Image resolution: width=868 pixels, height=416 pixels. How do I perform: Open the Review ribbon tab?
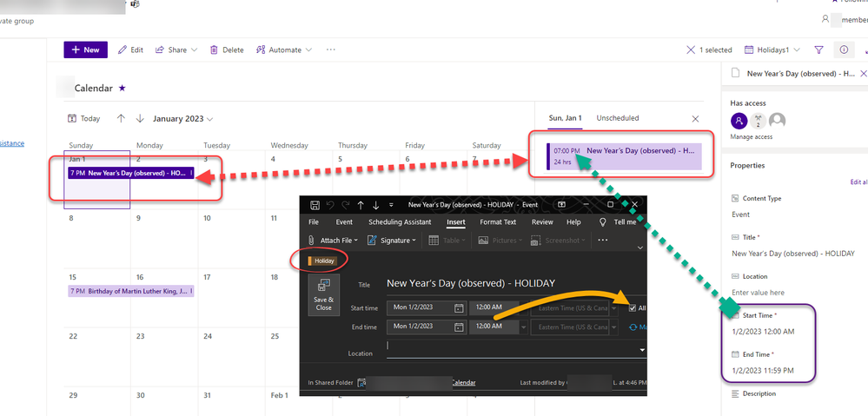click(x=542, y=221)
